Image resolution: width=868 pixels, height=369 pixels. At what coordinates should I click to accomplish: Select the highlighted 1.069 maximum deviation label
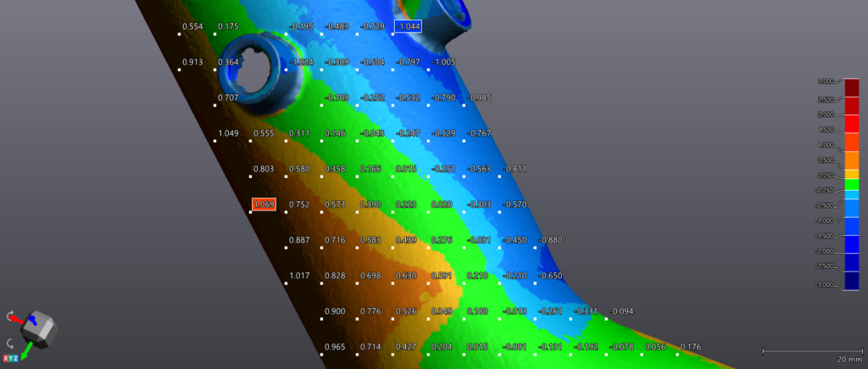[x=264, y=204]
